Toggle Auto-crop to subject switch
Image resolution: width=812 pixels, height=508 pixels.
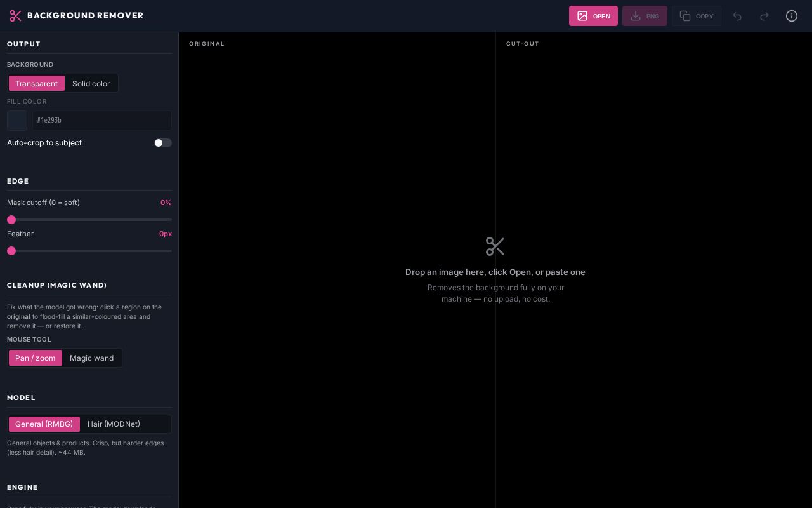(163, 143)
